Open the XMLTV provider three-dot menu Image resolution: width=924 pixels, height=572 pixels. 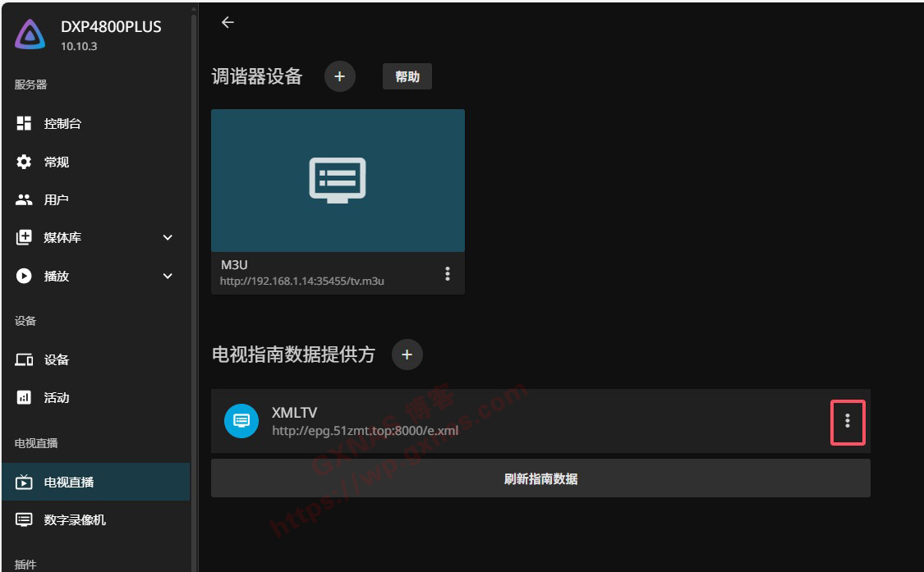click(848, 421)
